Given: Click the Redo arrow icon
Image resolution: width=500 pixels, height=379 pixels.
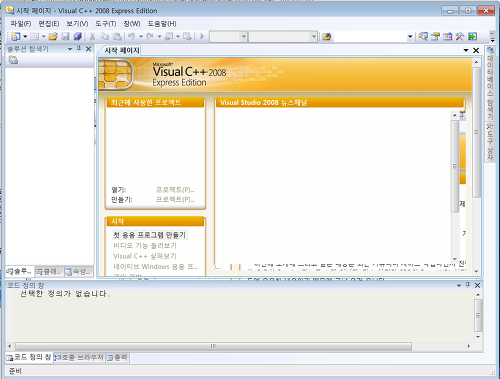Looking at the screenshot, I should click(150, 36).
